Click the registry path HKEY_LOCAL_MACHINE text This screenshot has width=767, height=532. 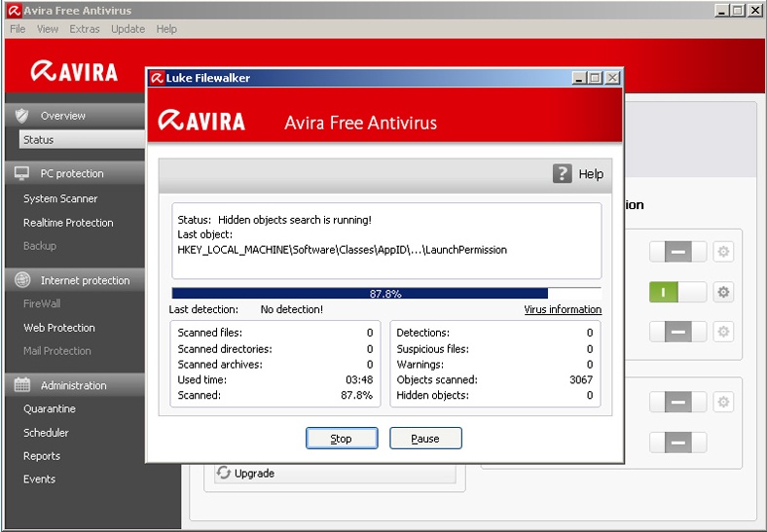click(x=342, y=250)
